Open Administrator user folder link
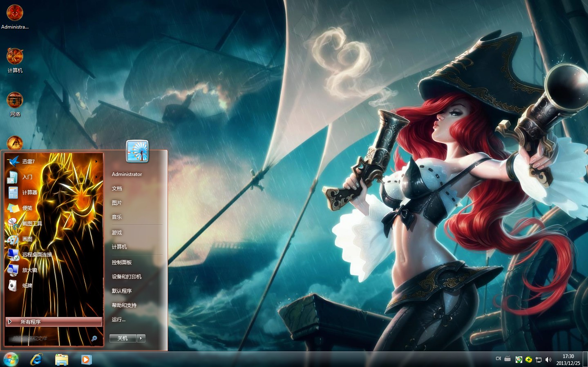 [127, 174]
